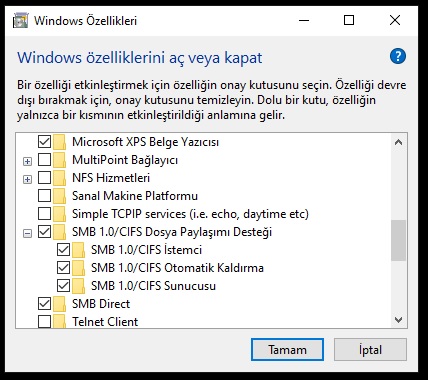Image resolution: width=428 pixels, height=380 pixels.
Task: Click folder icon beside Telnet Client
Action: pos(59,321)
